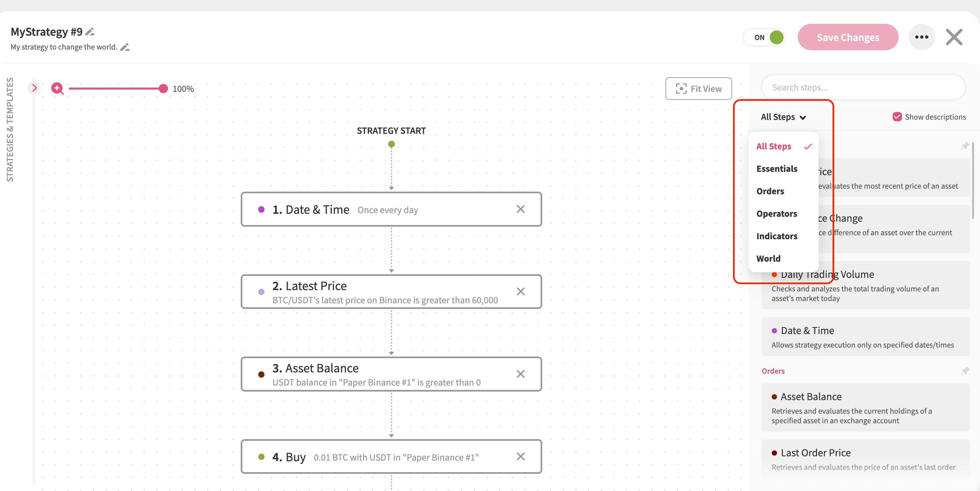Screen dimensions: 980x491
Task: Edit the strategy description with the pencil icon
Action: 125,47
